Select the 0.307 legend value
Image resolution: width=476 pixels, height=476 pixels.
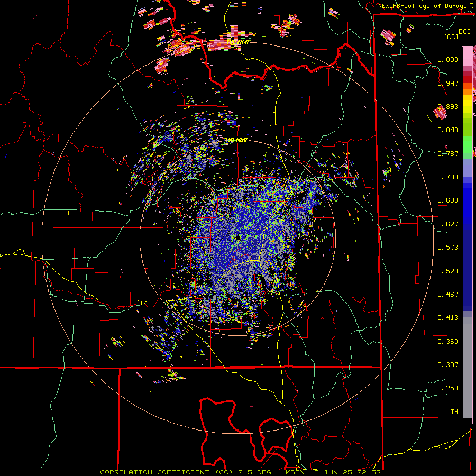pyautogui.click(x=448, y=364)
